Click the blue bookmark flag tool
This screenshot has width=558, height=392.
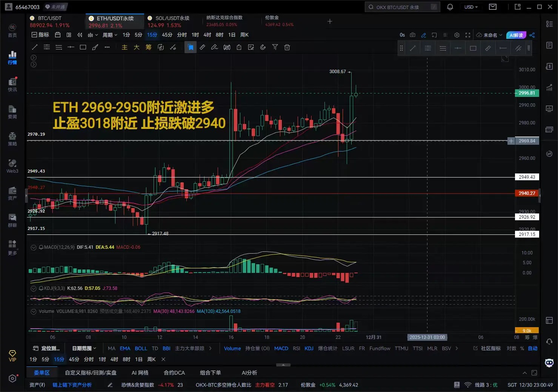pyautogui.click(x=191, y=47)
